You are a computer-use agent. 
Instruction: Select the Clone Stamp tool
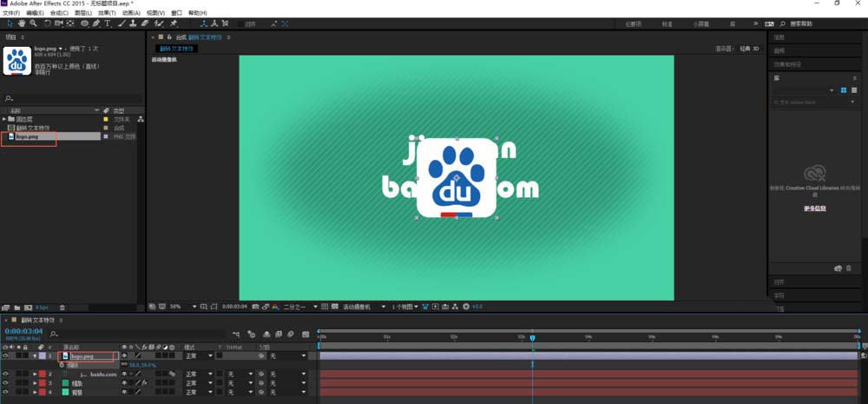point(134,23)
